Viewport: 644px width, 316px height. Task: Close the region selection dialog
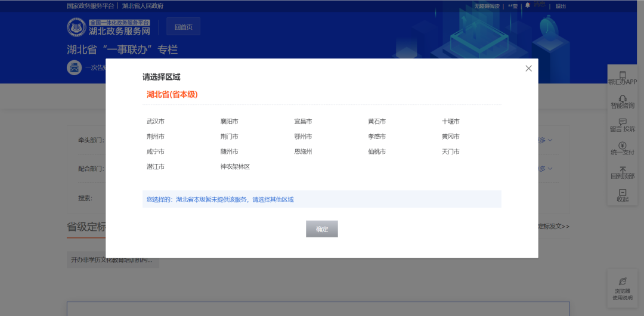click(528, 69)
